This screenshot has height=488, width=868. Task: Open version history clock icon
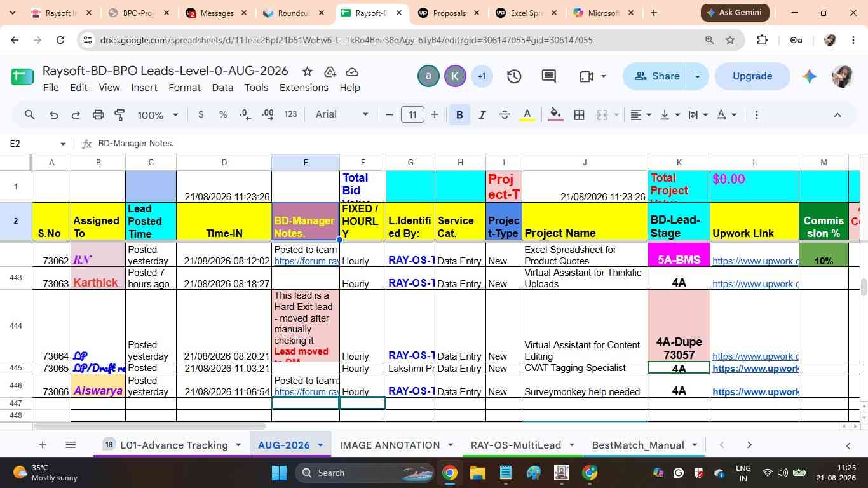[x=514, y=76]
